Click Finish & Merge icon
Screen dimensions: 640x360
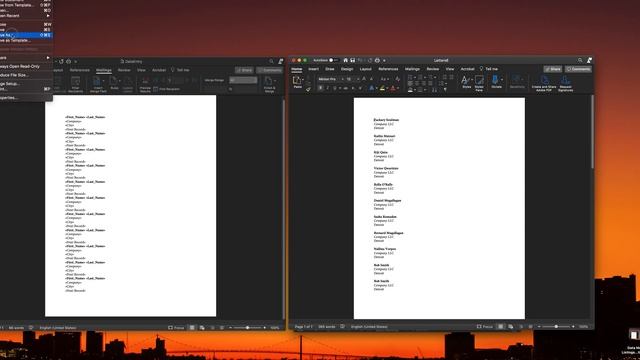tap(269, 84)
